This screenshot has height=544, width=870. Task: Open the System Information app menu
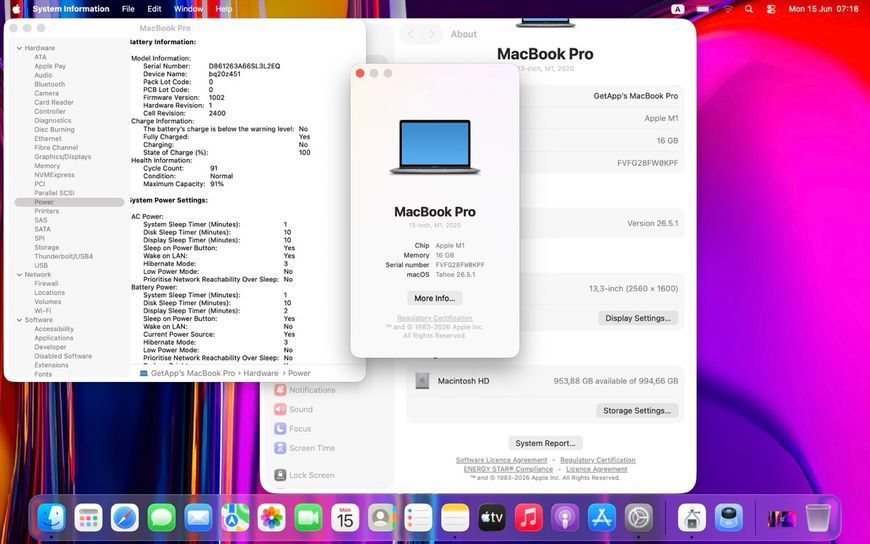tap(71, 9)
